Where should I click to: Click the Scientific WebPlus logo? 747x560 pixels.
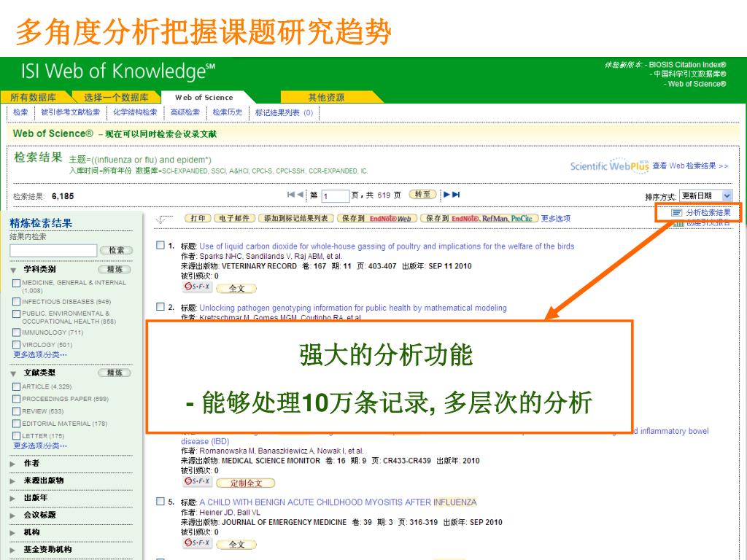click(609, 166)
